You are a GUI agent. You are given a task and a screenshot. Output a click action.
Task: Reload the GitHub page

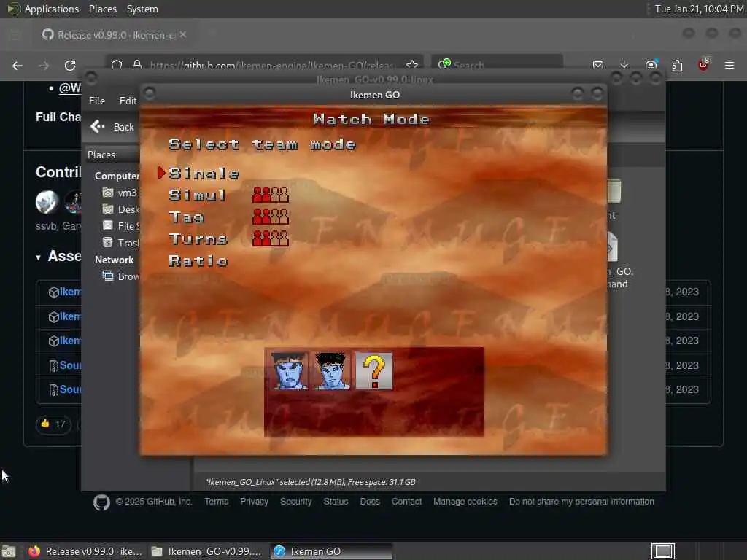[x=70, y=66]
